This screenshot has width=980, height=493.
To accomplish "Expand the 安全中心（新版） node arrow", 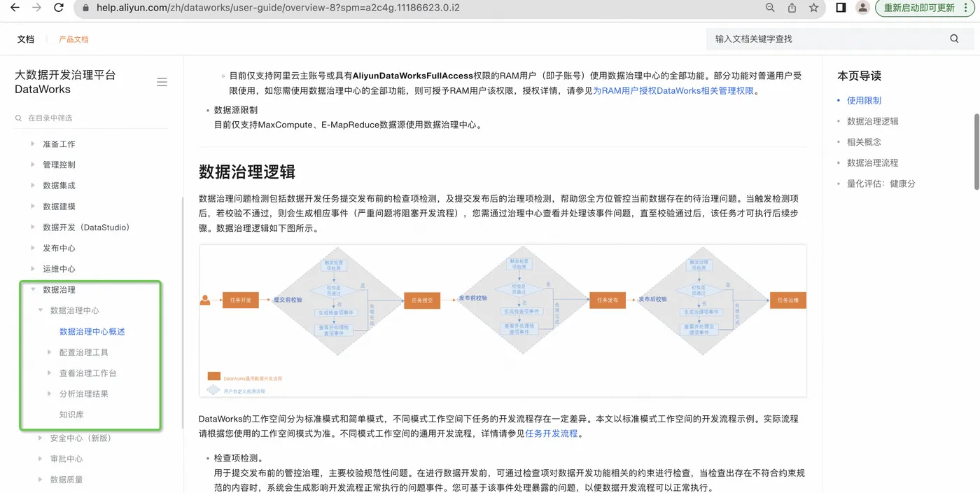I will tap(41, 438).
